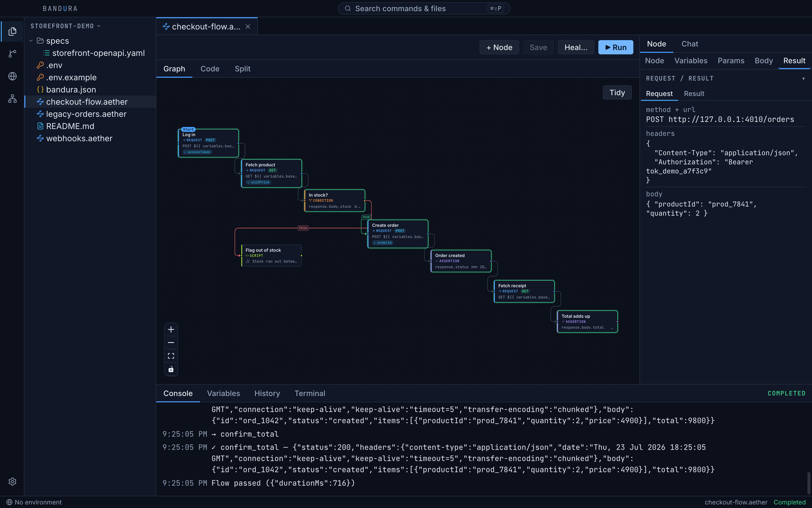This screenshot has width=812, height=508.
Task: Click the Save button
Action: tap(538, 47)
